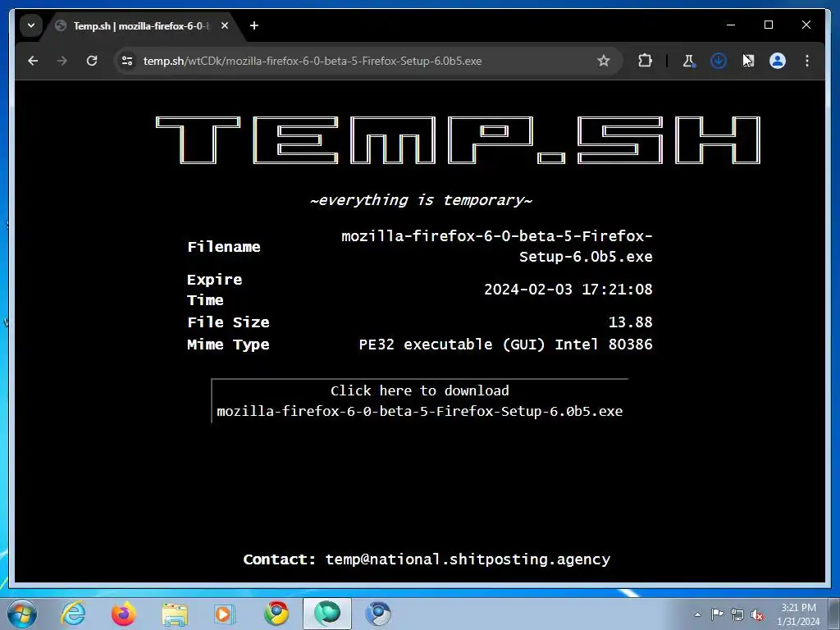Click here to download Firefox setup file
The image size is (840, 630).
pyautogui.click(x=419, y=401)
